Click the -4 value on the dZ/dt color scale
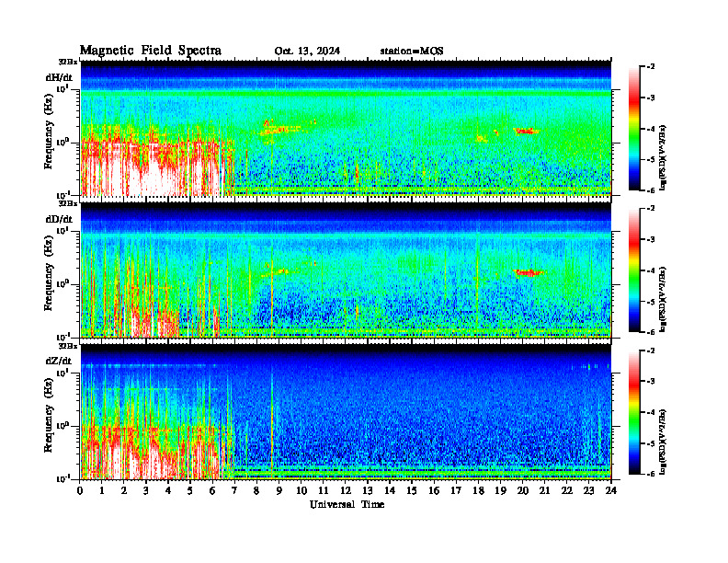728x563 pixels. 650,412
